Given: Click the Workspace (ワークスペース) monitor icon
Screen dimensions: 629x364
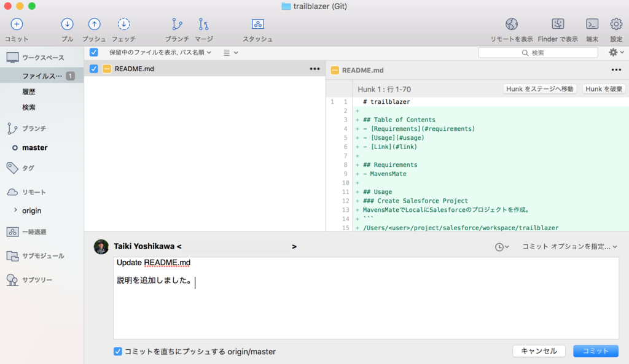Looking at the screenshot, I should tap(12, 58).
